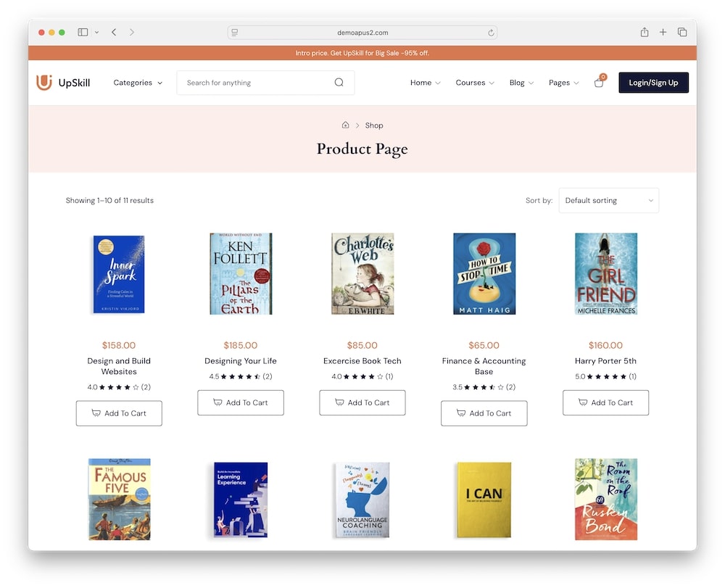Go forward with the browser forward arrow
Viewport: 725px width, 588px height.
(132, 32)
